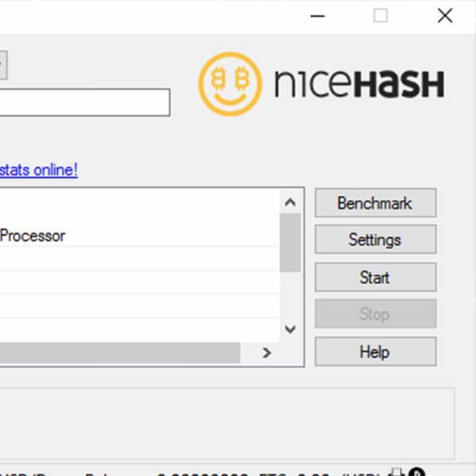Screen dimensions: 476x476
Task: Click the down arrow of the device list scrollbar
Action: pos(290,329)
